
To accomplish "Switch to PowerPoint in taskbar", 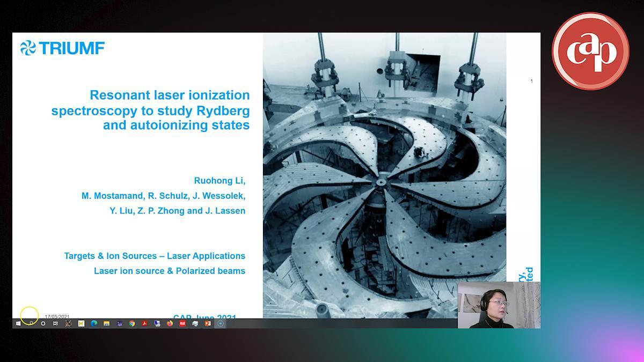I will (x=208, y=323).
